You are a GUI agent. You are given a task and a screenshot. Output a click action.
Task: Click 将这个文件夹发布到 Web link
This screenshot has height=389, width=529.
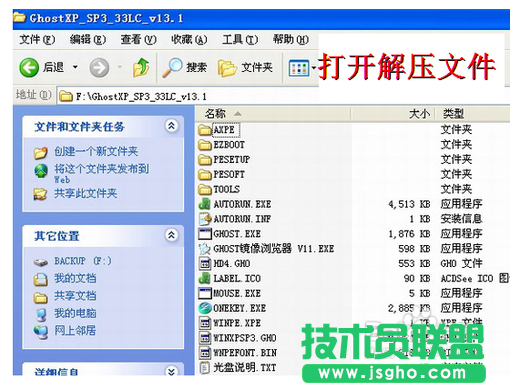(x=101, y=173)
